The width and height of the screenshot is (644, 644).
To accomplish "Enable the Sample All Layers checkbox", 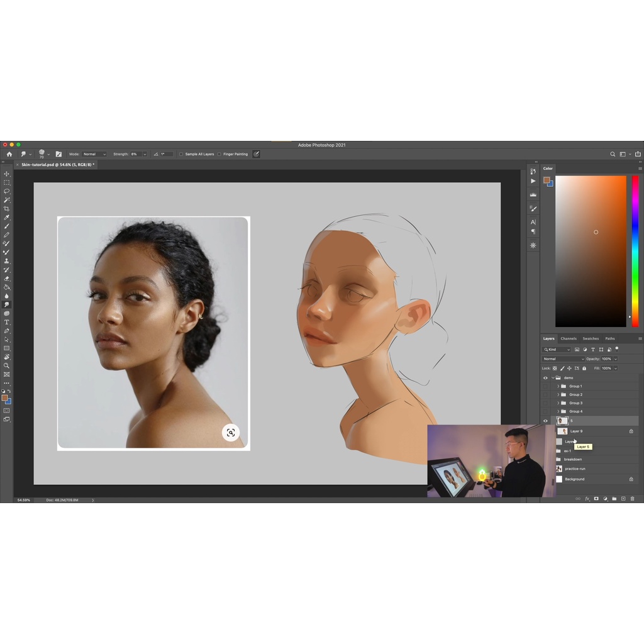I will click(180, 153).
